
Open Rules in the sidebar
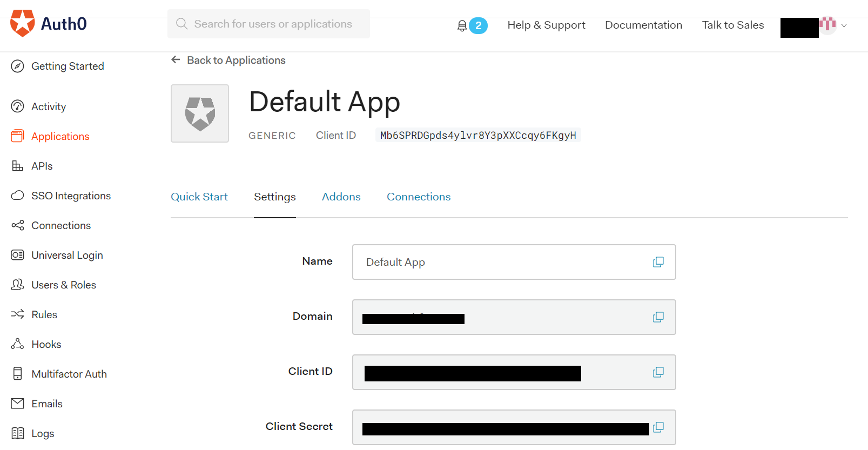pos(44,314)
